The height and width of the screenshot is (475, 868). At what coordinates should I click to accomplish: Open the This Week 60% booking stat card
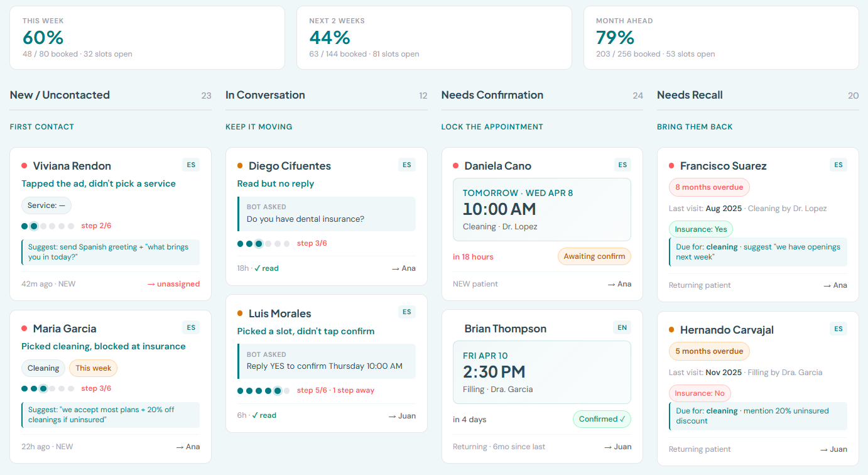point(147,38)
